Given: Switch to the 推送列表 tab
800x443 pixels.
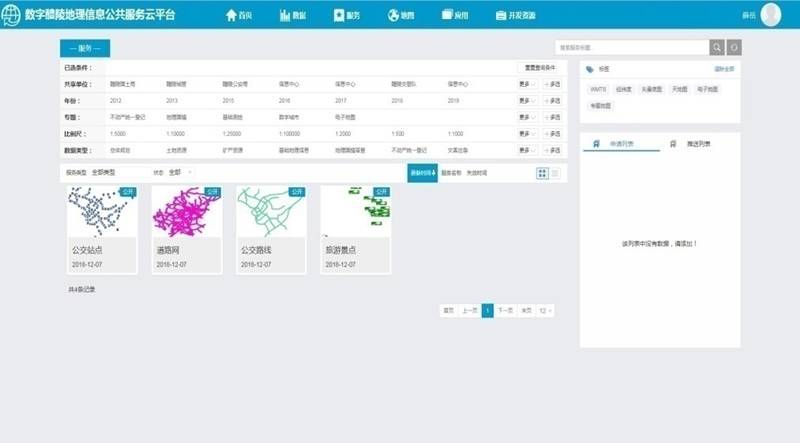Looking at the screenshot, I should pyautogui.click(x=698, y=144).
